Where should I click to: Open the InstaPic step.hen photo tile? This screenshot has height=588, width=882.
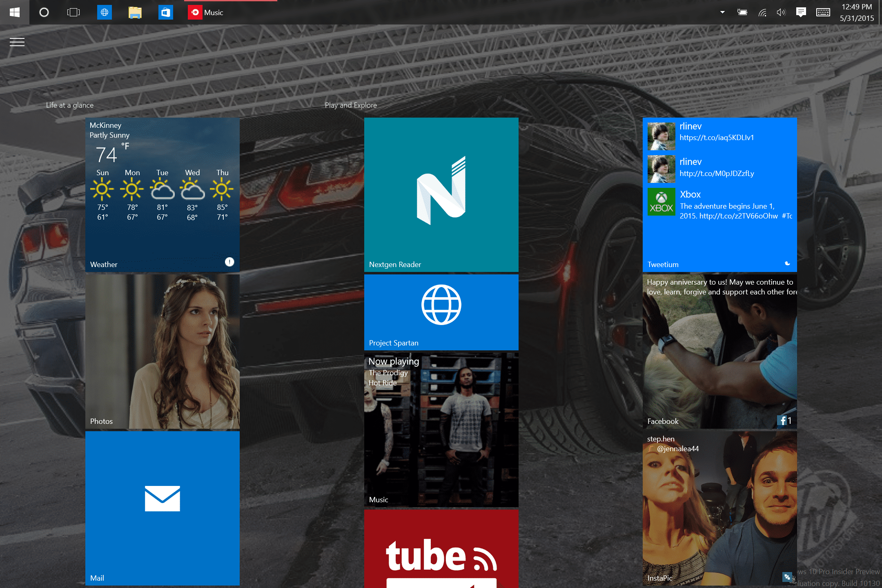tap(720, 508)
